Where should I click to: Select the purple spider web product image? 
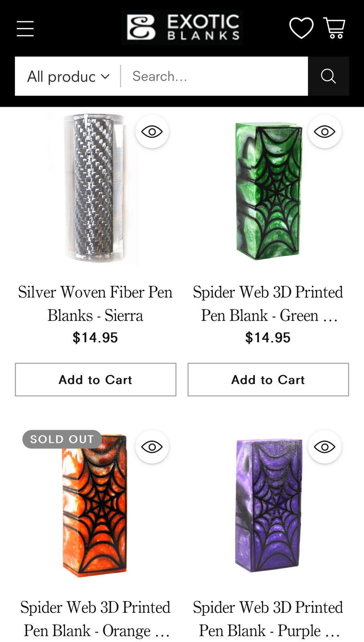(x=268, y=505)
